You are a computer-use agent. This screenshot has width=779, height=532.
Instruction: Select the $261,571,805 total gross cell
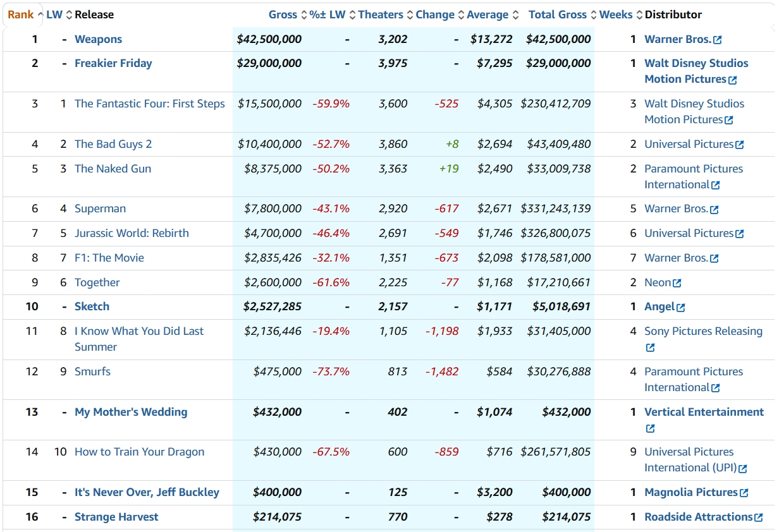click(x=556, y=452)
